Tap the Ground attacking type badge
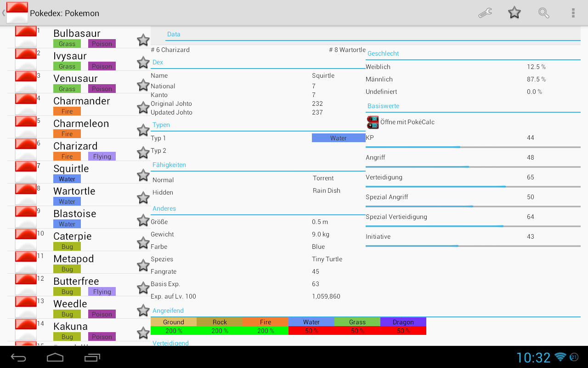The height and width of the screenshot is (368, 588). point(174,322)
